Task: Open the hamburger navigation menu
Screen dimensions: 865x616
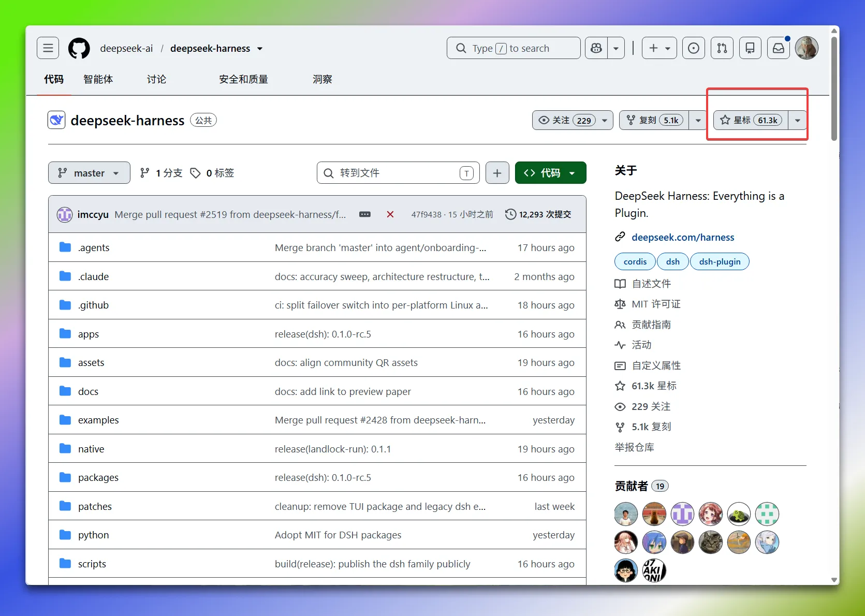Action: click(48, 48)
